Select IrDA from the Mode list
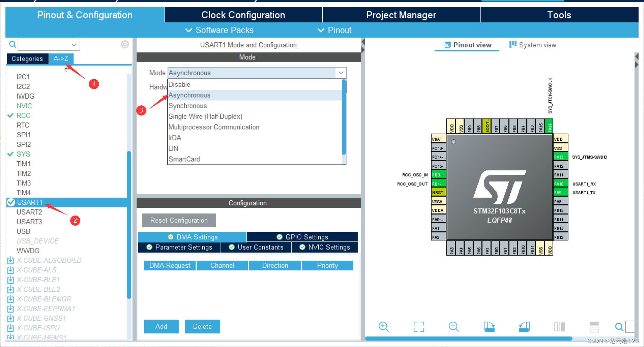The image size is (644, 347). (255, 138)
